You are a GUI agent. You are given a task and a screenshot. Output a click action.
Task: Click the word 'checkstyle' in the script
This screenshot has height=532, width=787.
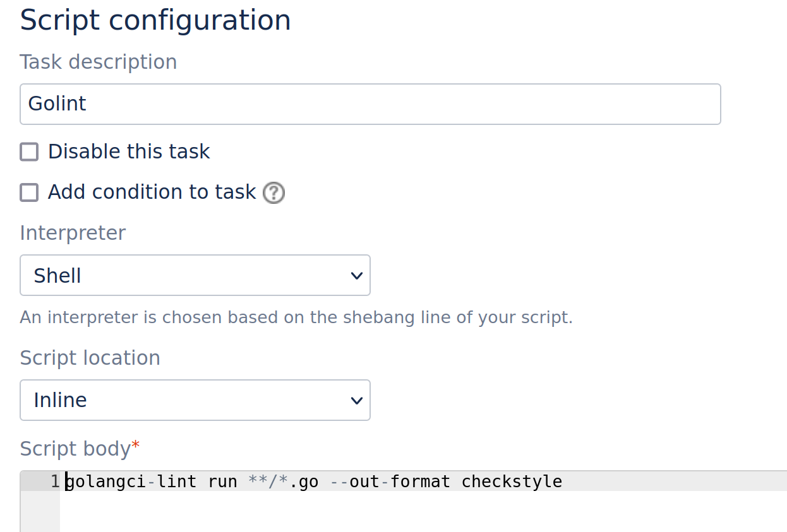(512, 482)
